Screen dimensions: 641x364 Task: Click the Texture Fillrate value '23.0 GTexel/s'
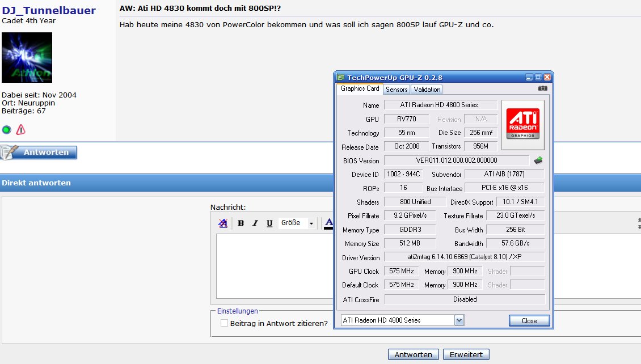pyautogui.click(x=516, y=215)
